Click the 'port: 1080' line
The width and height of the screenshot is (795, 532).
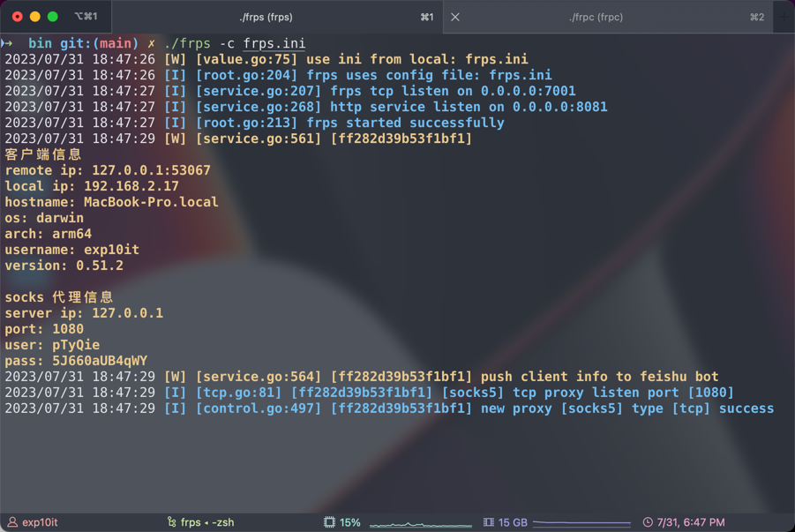click(x=44, y=329)
